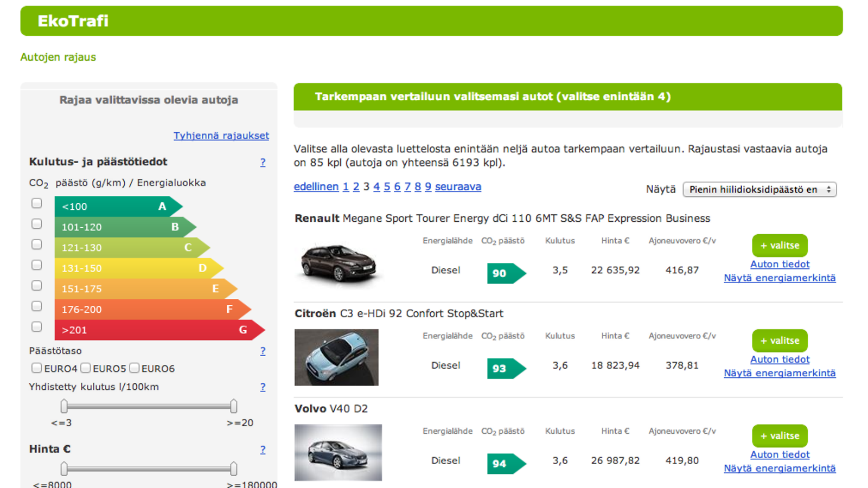The height and width of the screenshot is (488, 868).
Task: Click the Renault price 22 635,92
Action: tap(615, 270)
